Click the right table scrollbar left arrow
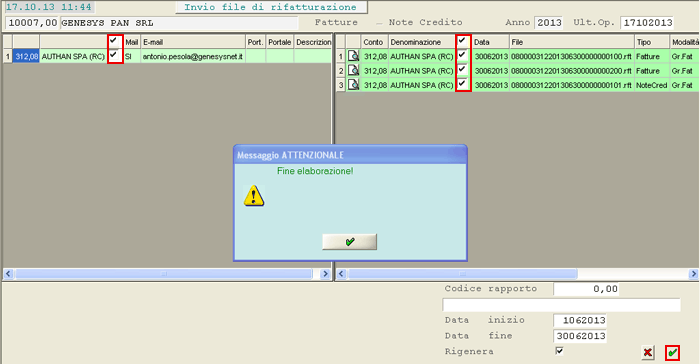700x364 pixels. 341,273
